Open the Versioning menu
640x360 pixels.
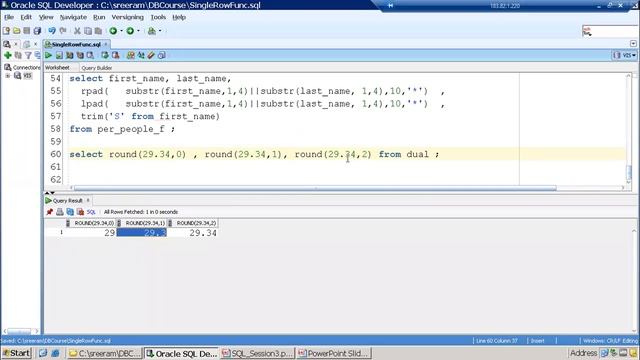[127, 17]
